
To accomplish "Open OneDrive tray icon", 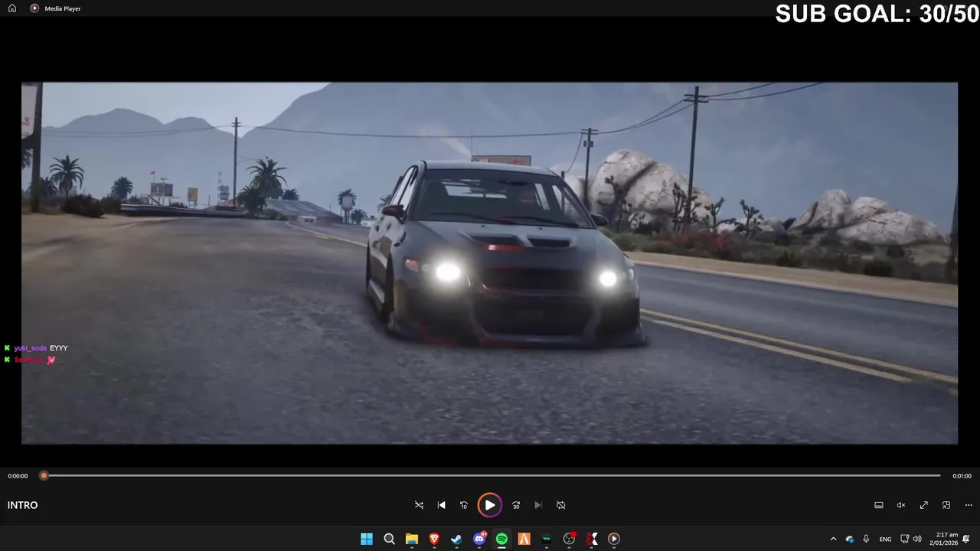I will (850, 539).
